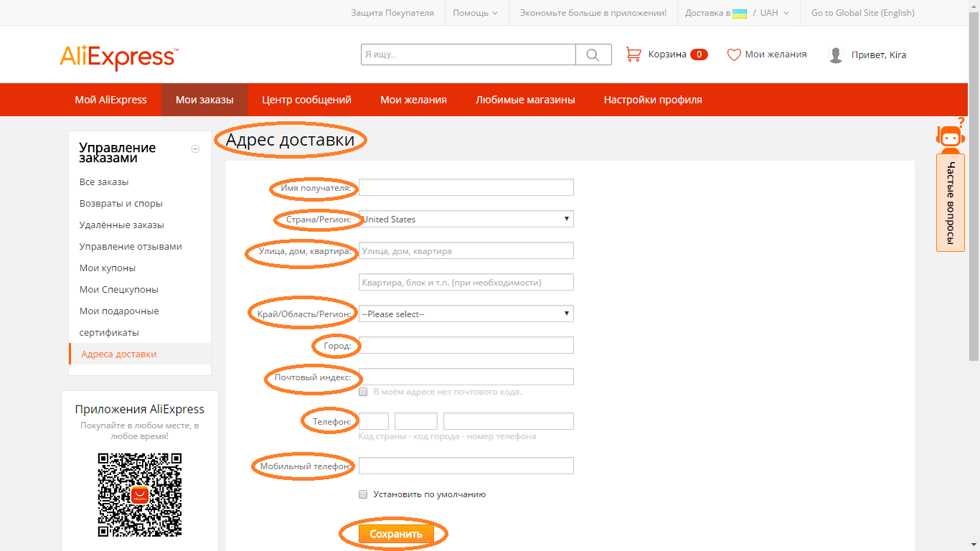Expand the Помощь menu
Screen dimensions: 980x551
coord(475,13)
